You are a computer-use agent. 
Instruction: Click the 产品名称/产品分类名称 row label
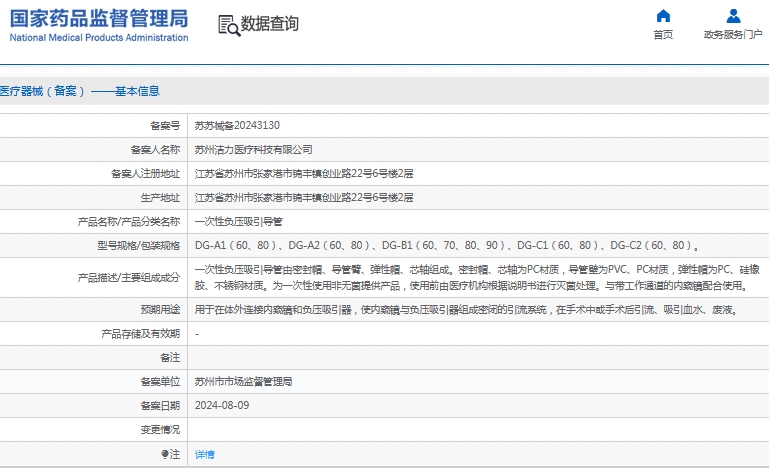128,222
